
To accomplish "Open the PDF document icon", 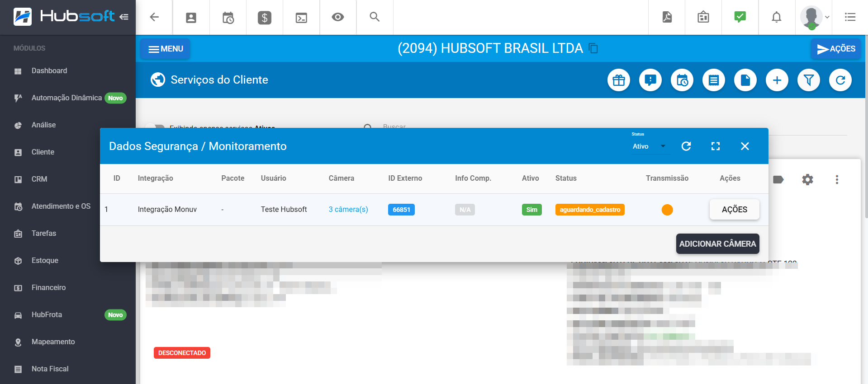I will 667,17.
